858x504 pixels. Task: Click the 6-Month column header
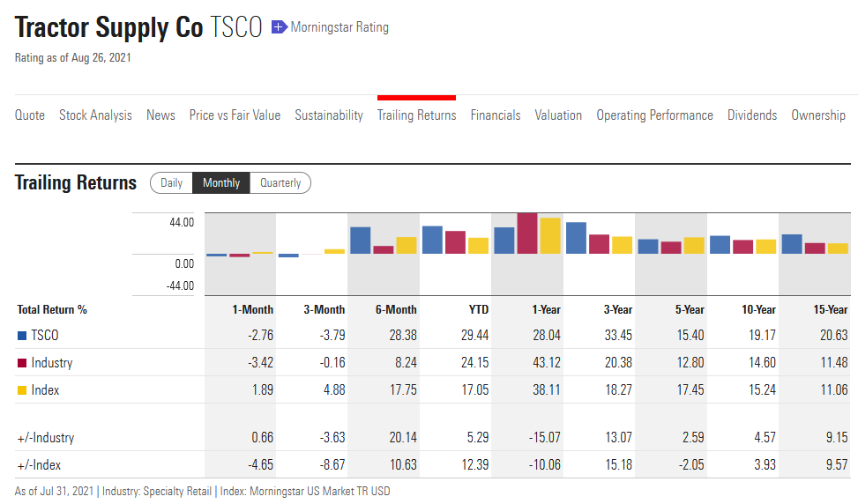[x=396, y=309]
